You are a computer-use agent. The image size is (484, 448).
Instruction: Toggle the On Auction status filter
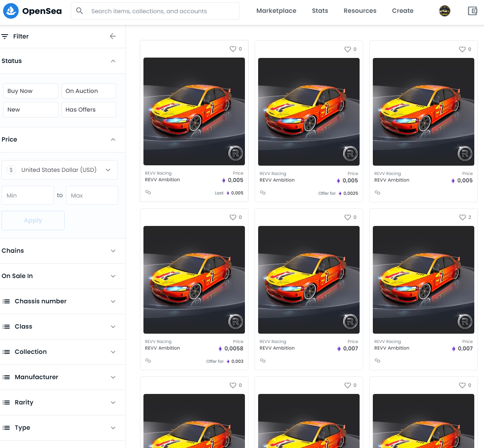tap(89, 91)
